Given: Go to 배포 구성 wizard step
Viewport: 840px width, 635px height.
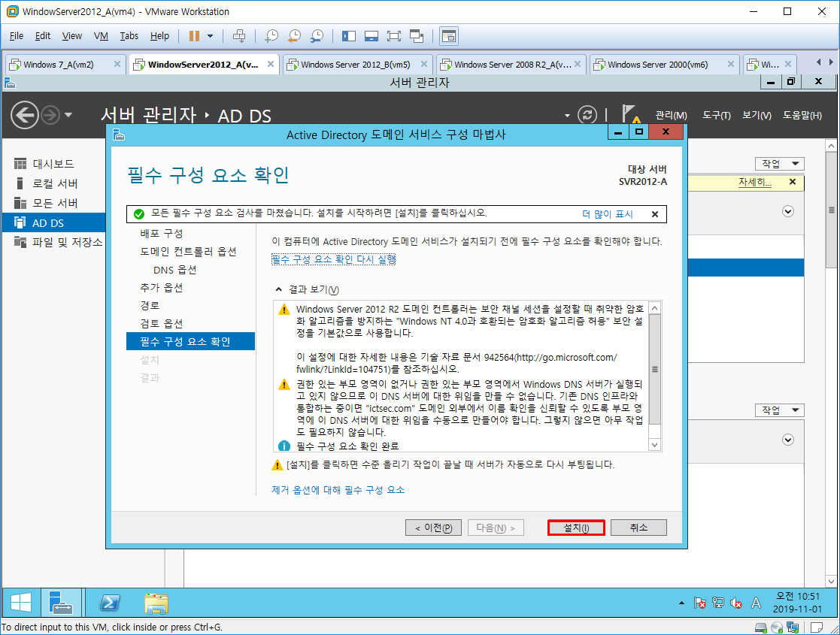Looking at the screenshot, I should coord(161,234).
